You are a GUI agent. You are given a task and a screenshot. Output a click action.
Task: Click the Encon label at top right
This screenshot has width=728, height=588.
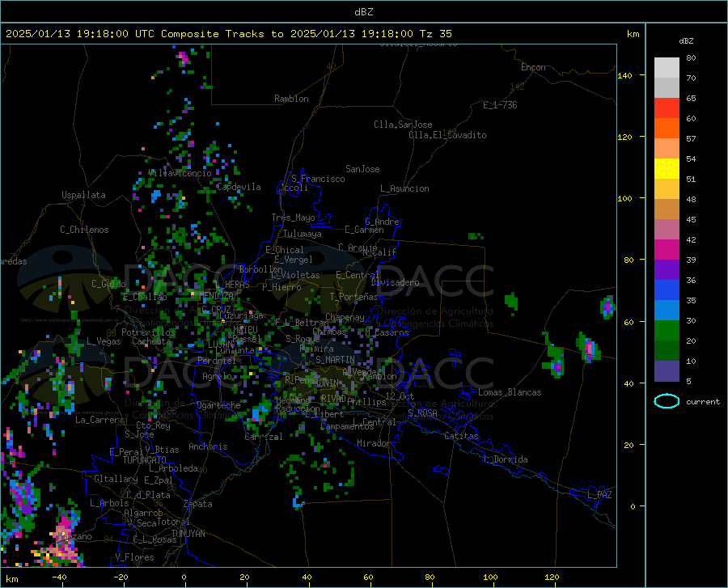pyautogui.click(x=533, y=67)
